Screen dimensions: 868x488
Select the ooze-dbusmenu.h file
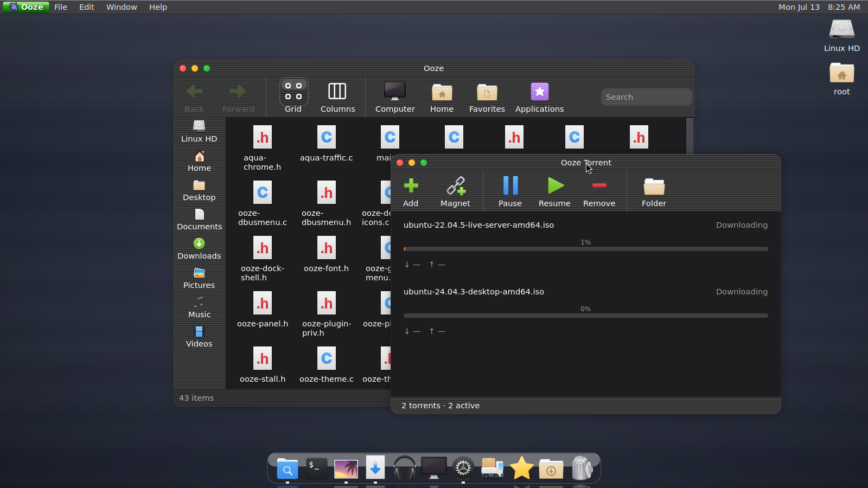(x=327, y=203)
